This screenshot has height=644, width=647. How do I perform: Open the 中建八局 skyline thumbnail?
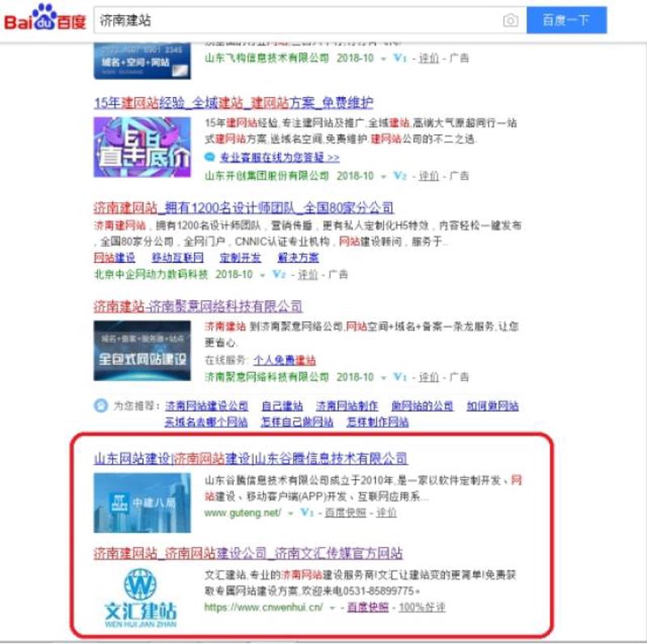[x=142, y=502]
